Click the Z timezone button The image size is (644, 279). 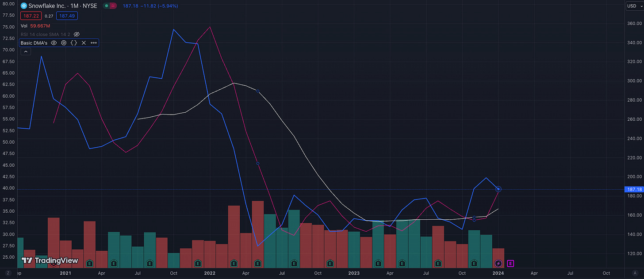pos(8,274)
